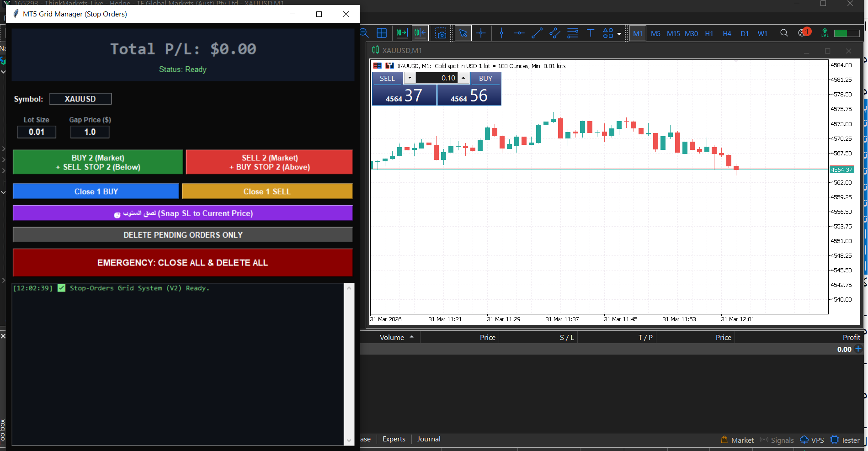Open the shapes tool dropdown arrow
This screenshot has width=868, height=451.
(x=619, y=35)
